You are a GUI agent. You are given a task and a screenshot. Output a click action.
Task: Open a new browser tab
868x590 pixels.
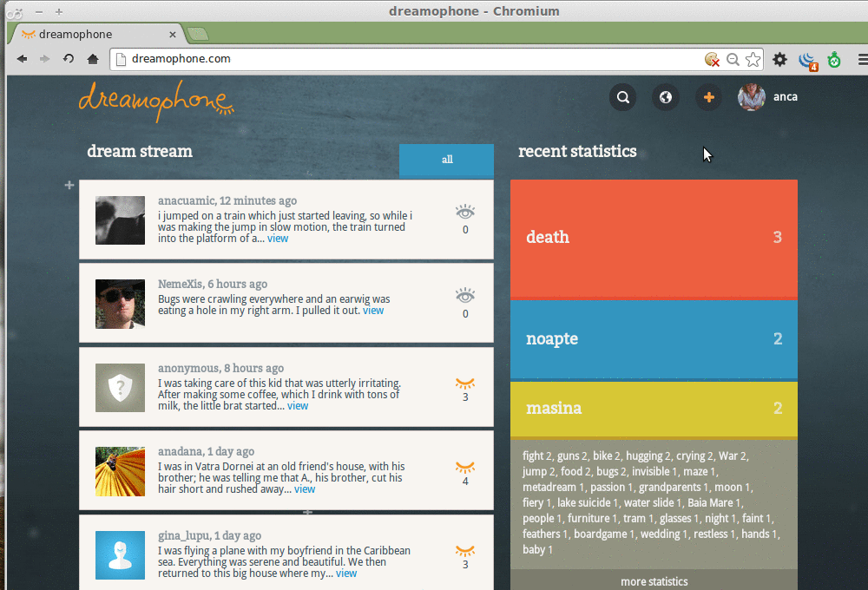198,35
